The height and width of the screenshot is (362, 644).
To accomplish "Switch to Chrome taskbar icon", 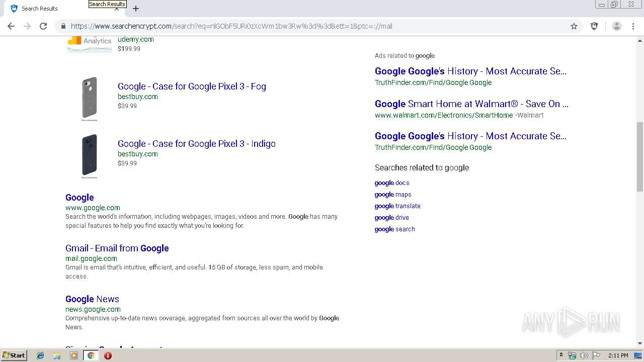I will (x=91, y=355).
